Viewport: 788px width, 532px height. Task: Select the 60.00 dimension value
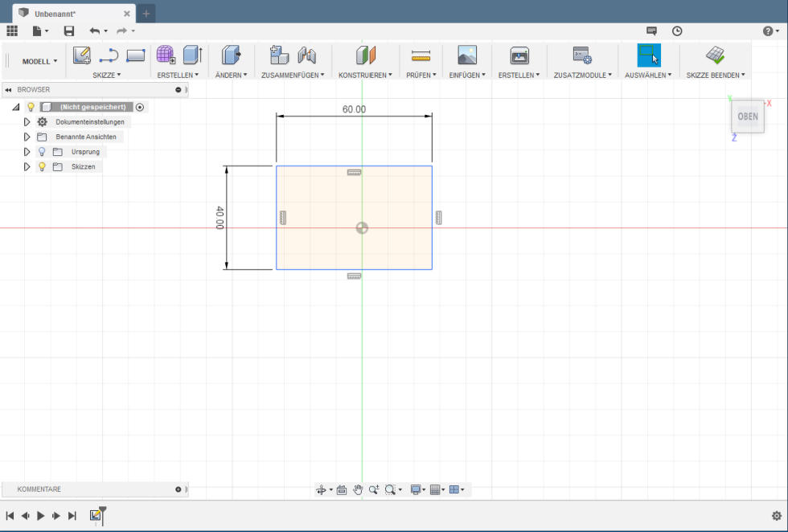point(354,109)
